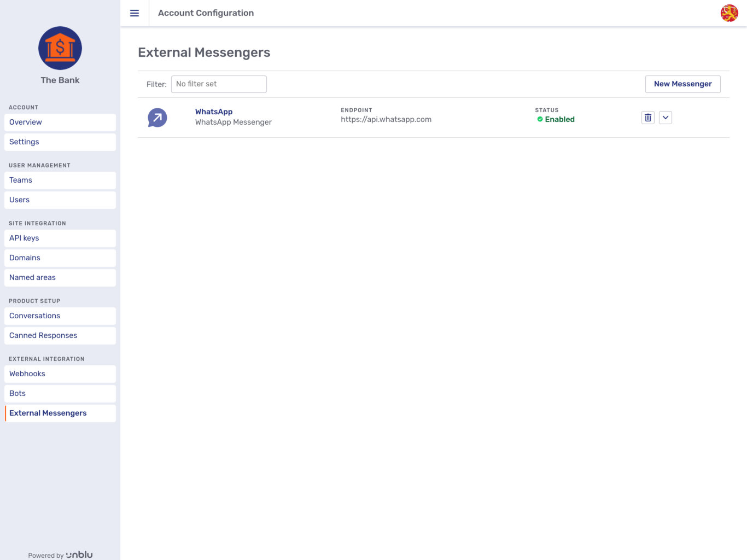This screenshot has height=560, width=747.
Task: Click inside the No filter set input
Action: 219,84
